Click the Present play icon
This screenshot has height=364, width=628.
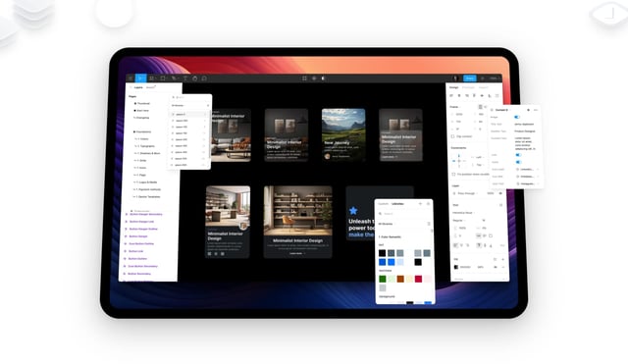pos(483,78)
